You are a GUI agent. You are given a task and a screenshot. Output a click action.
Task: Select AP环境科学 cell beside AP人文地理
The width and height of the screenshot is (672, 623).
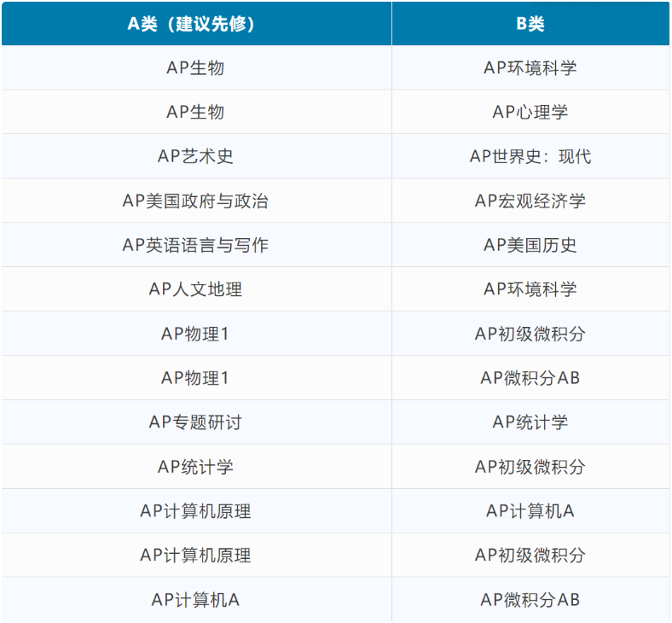pyautogui.click(x=530, y=289)
